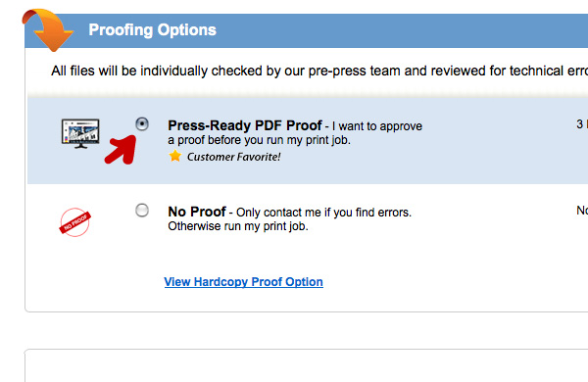Click the Customer Favorite! text
This screenshot has height=382, width=588.
pos(233,157)
